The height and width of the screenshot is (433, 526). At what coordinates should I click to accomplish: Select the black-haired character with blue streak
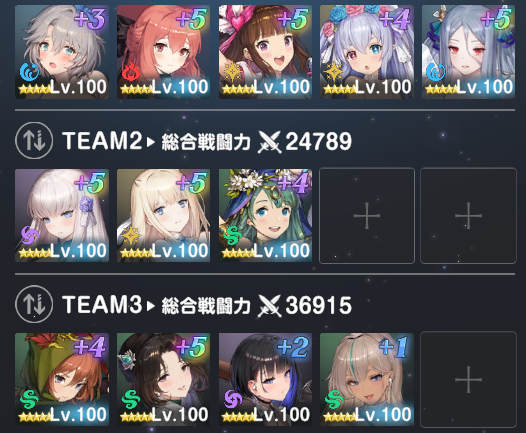coord(265,379)
